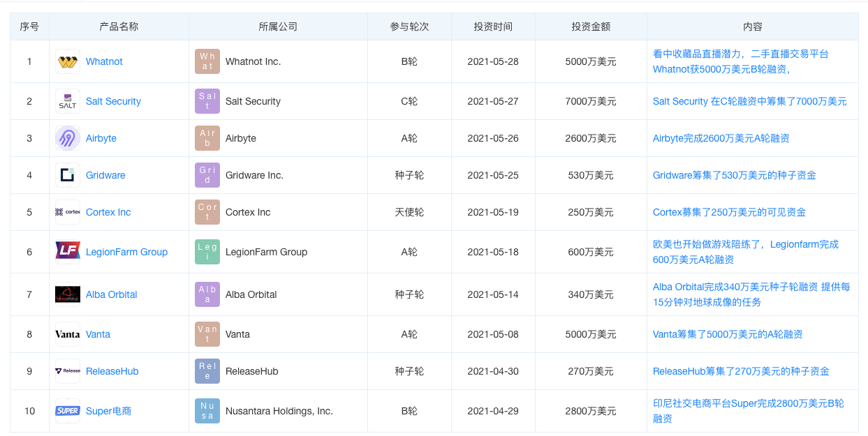Open the LegionFarm Group product link

(126, 252)
